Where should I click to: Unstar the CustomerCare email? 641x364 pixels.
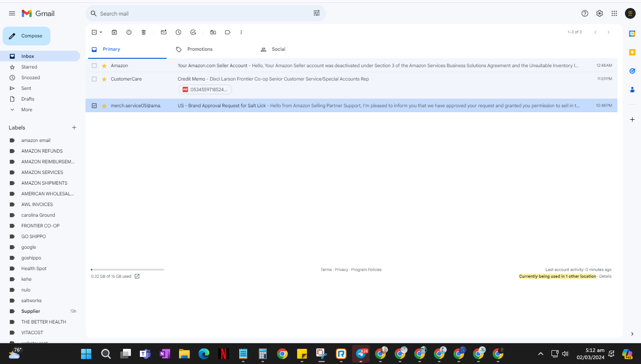104,79
